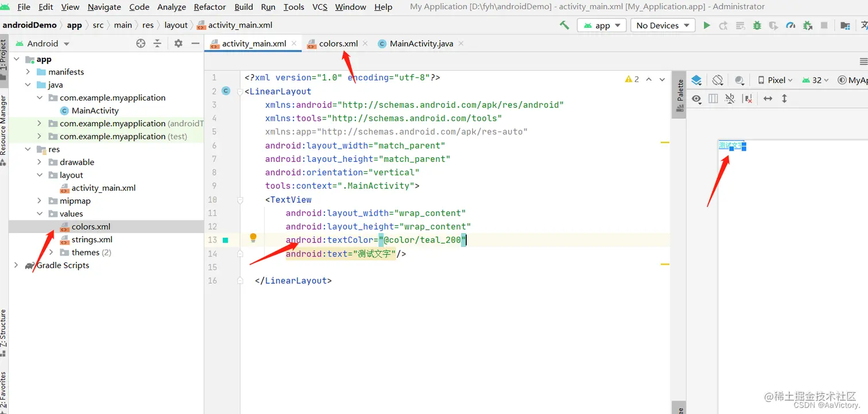Close the activity_main.xml tab
868x414 pixels.
[294, 44]
